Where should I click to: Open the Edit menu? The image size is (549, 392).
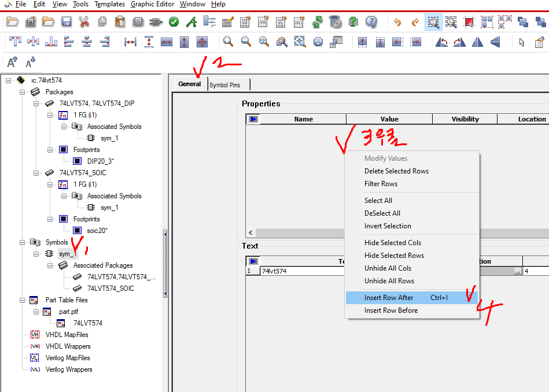click(x=39, y=4)
